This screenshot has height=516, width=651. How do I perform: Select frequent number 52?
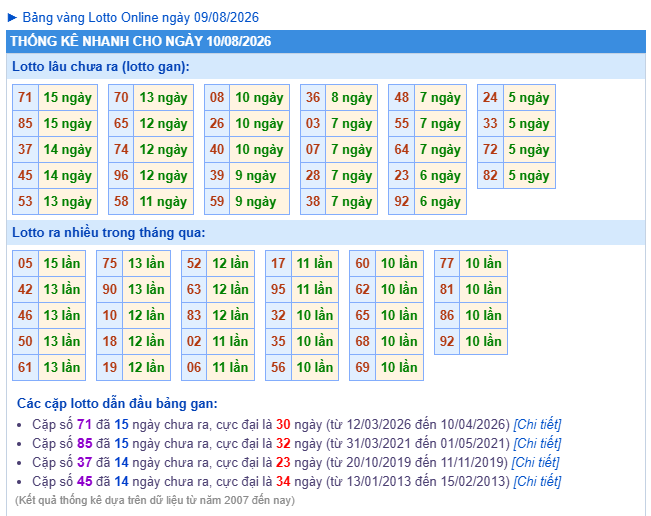point(194,263)
